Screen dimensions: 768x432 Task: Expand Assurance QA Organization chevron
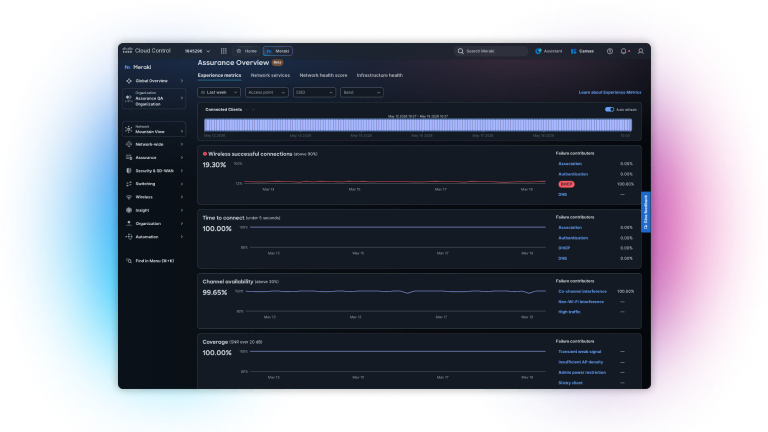point(182,98)
